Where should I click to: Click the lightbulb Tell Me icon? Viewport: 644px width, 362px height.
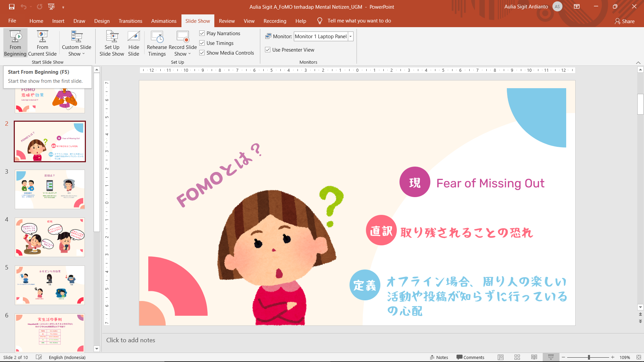(320, 21)
